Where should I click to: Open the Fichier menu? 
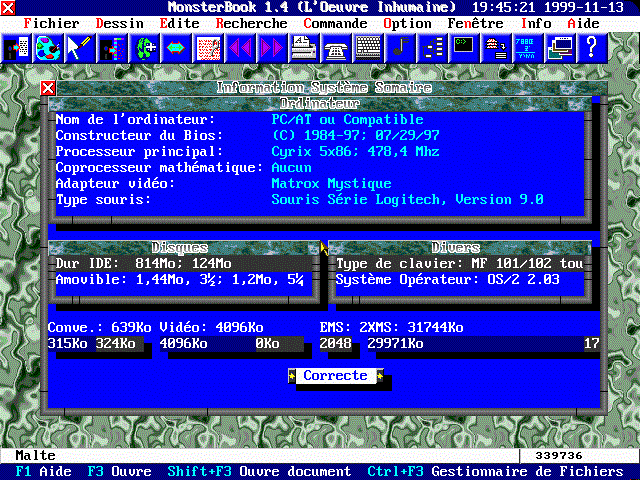click(x=51, y=24)
